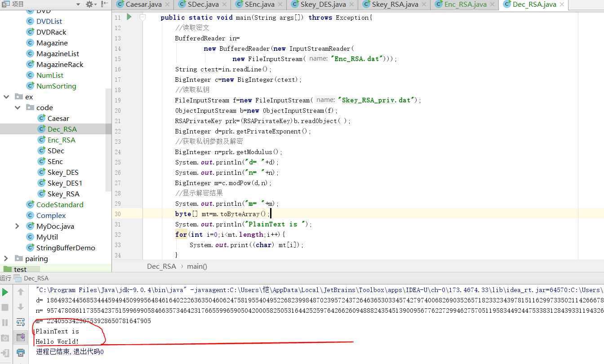Switch to the Skey_RSA.java tab
Image resolution: width=604 pixels, height=364 pixels.
(395, 4)
